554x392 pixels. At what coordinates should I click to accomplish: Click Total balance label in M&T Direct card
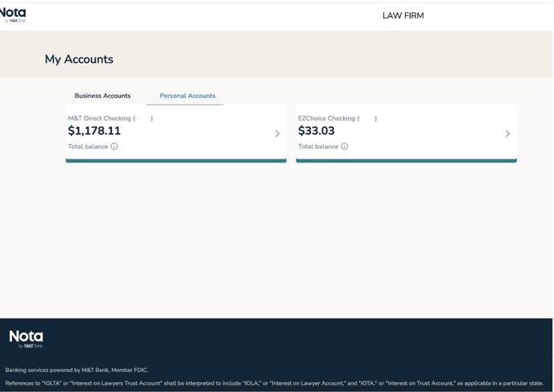88,146
